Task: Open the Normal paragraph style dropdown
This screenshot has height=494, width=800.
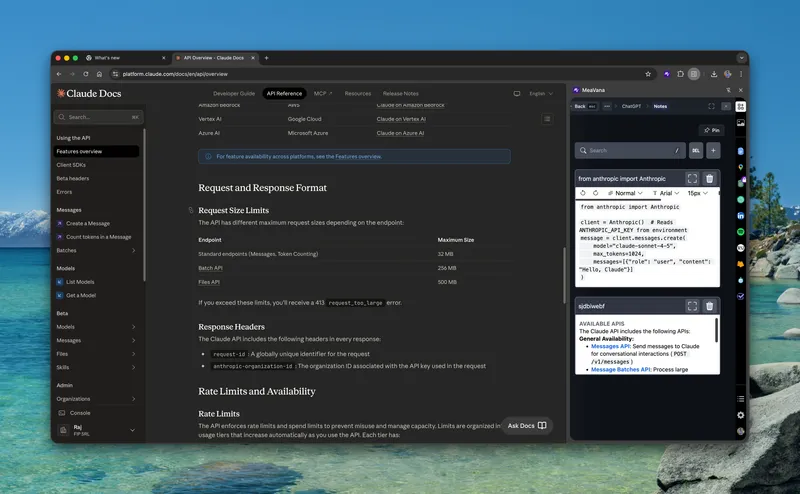Action: click(x=625, y=193)
